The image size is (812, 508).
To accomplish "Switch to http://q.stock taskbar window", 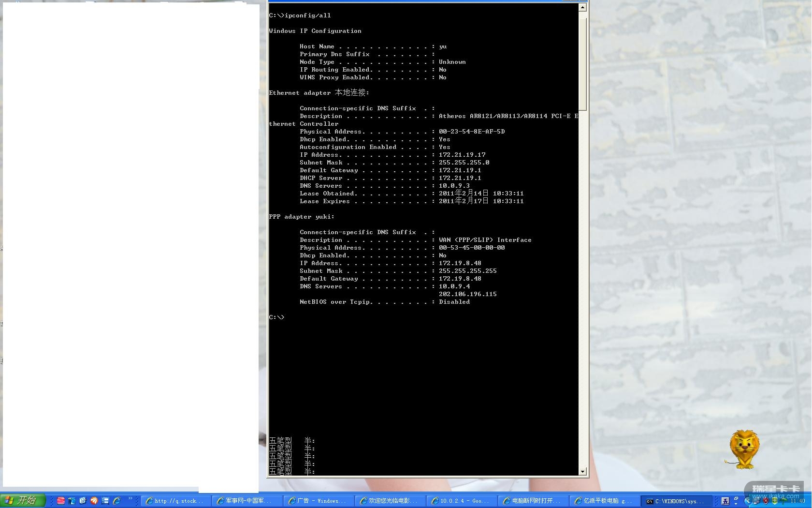I will click(176, 501).
